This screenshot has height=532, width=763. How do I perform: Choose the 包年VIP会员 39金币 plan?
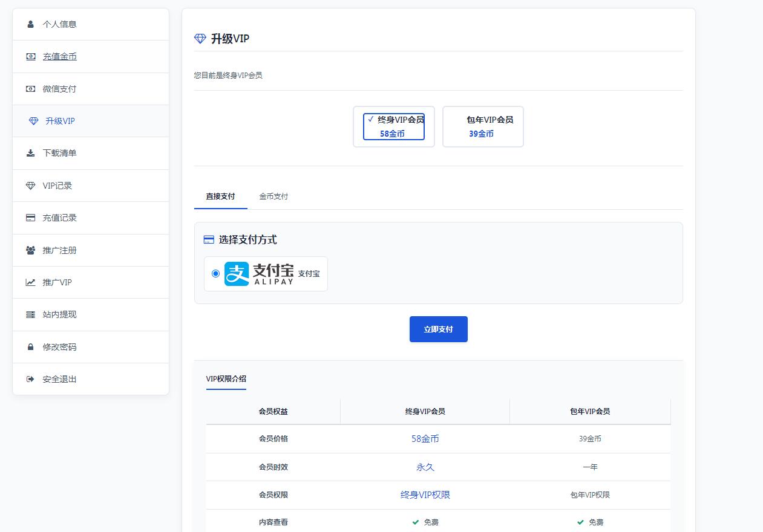click(483, 126)
